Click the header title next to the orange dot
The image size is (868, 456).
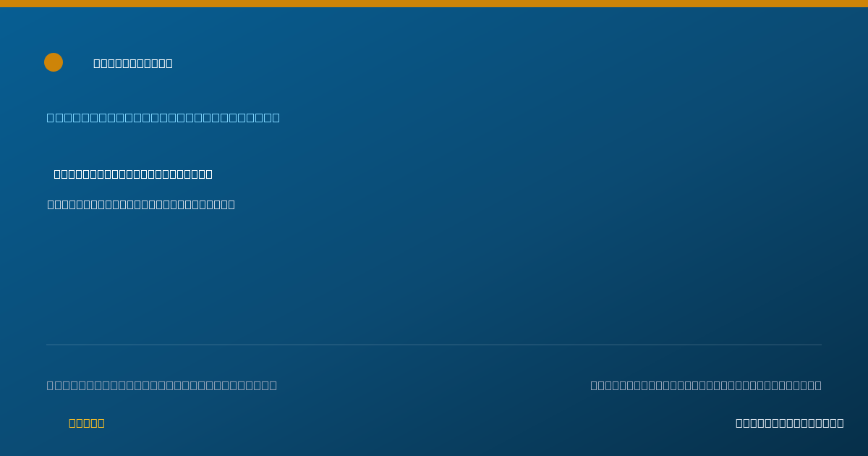pos(133,63)
